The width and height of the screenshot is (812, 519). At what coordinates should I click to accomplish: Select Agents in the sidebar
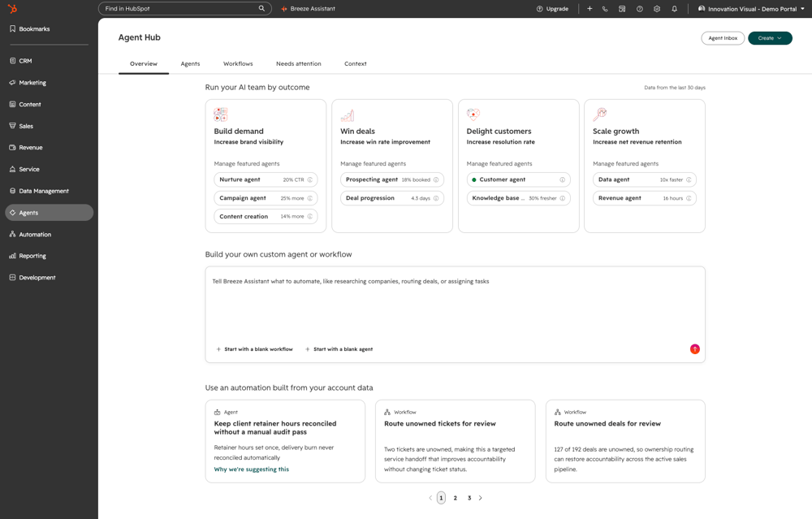click(x=50, y=213)
